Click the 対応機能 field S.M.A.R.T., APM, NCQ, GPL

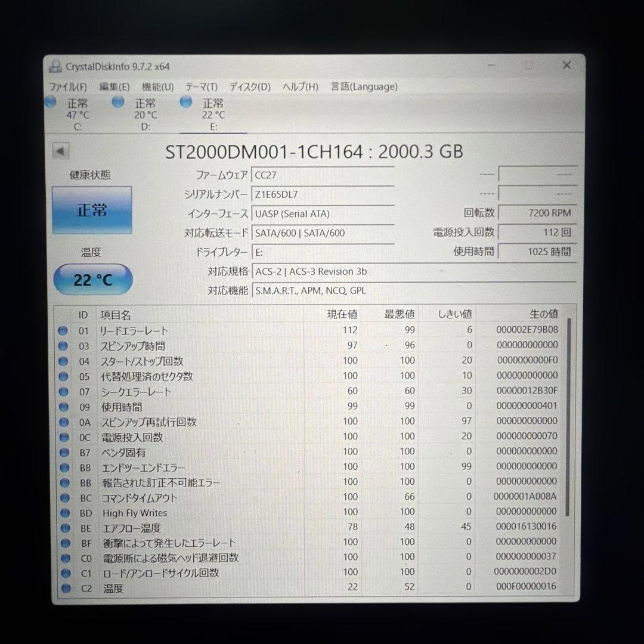click(414, 291)
